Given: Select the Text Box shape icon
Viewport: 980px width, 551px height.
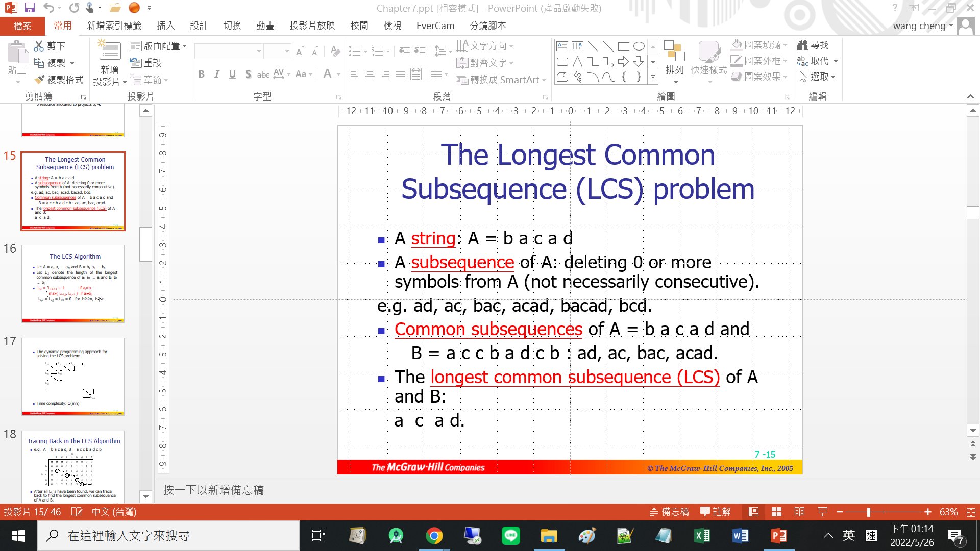Looking at the screenshot, I should 562,46.
